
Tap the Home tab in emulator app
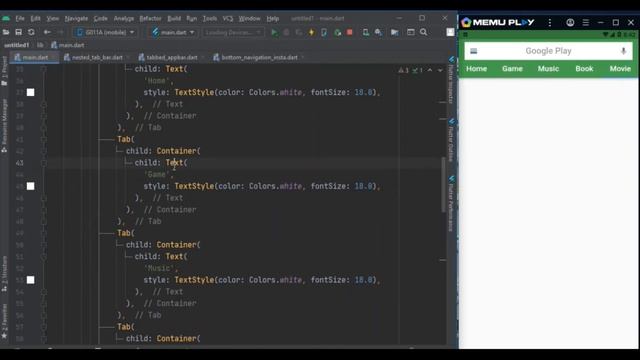(x=476, y=69)
